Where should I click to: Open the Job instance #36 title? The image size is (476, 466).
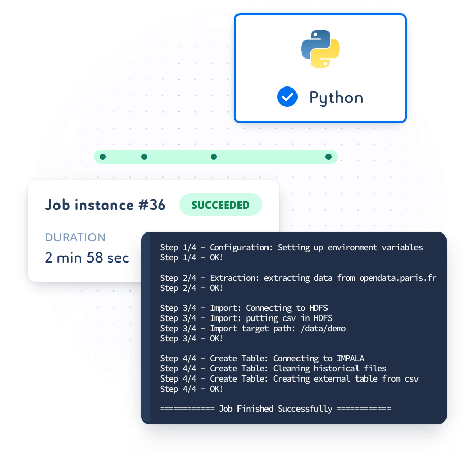pyautogui.click(x=105, y=205)
